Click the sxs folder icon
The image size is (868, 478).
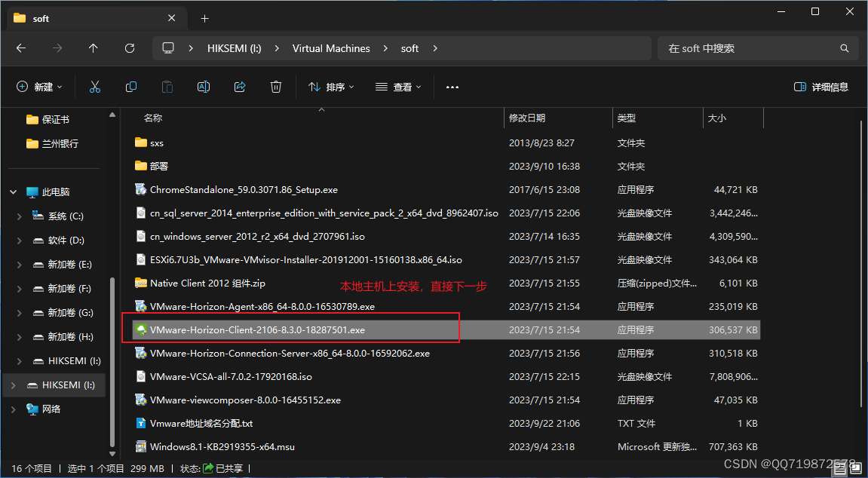141,142
